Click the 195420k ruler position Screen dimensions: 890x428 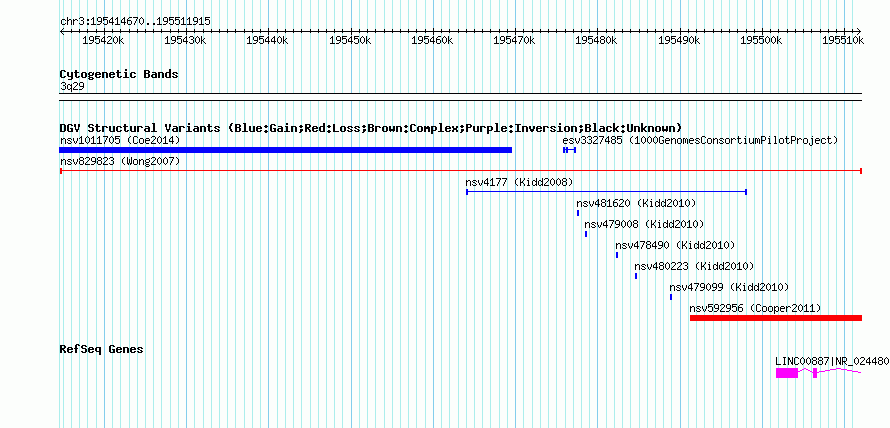pos(103,40)
